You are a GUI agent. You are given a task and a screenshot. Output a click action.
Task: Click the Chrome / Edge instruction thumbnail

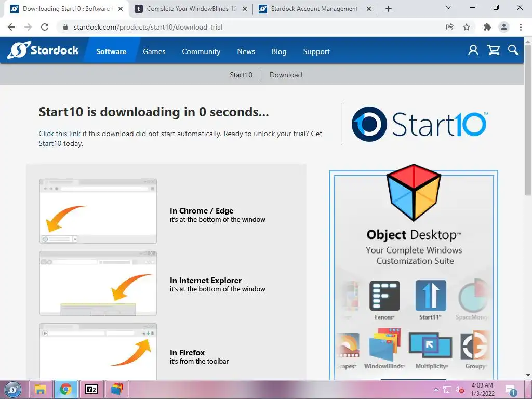98,211
